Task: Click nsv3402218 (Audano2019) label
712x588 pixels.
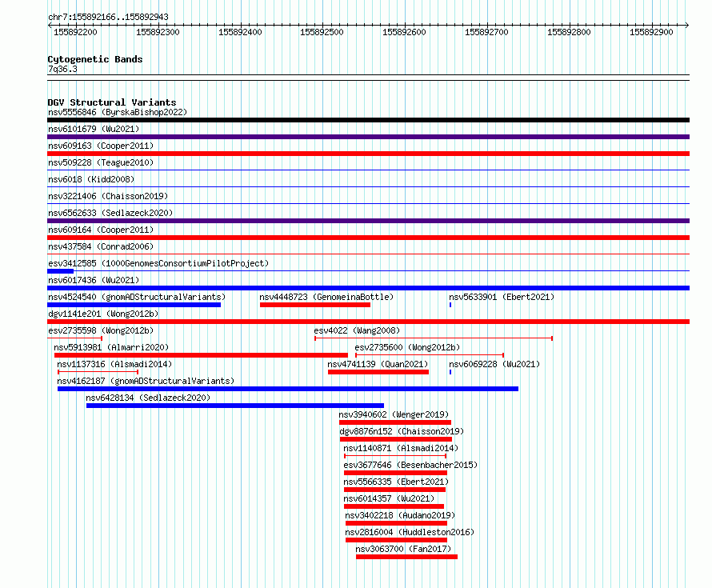Action: coord(400,515)
